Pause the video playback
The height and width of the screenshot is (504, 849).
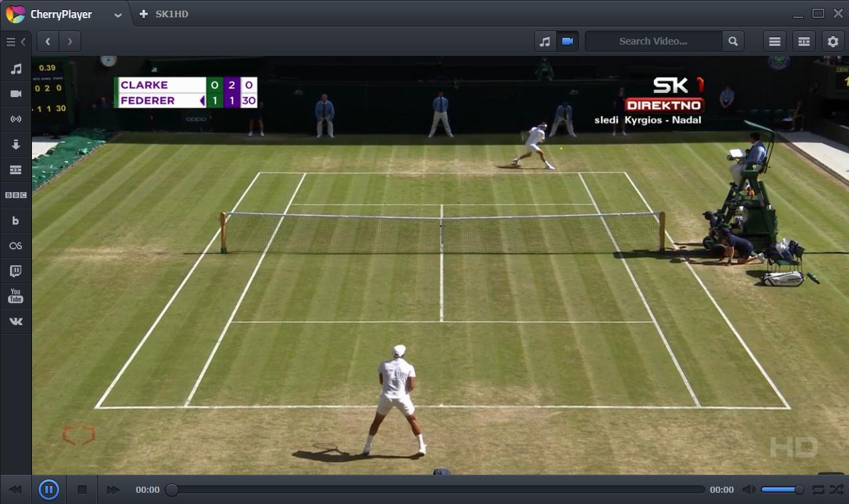click(49, 490)
